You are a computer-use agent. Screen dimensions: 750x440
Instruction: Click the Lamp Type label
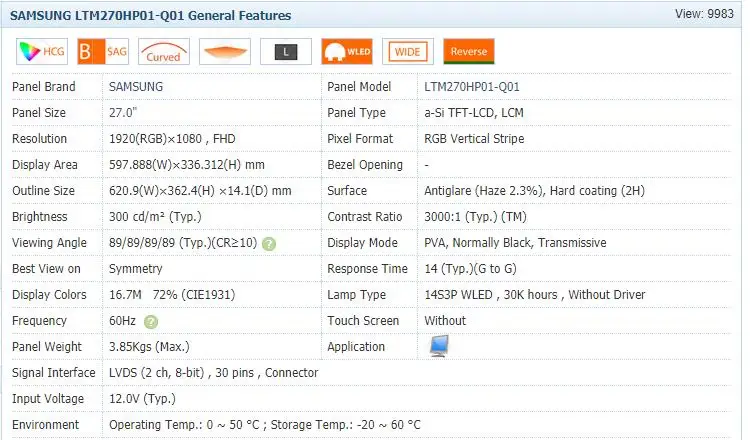pos(356,294)
